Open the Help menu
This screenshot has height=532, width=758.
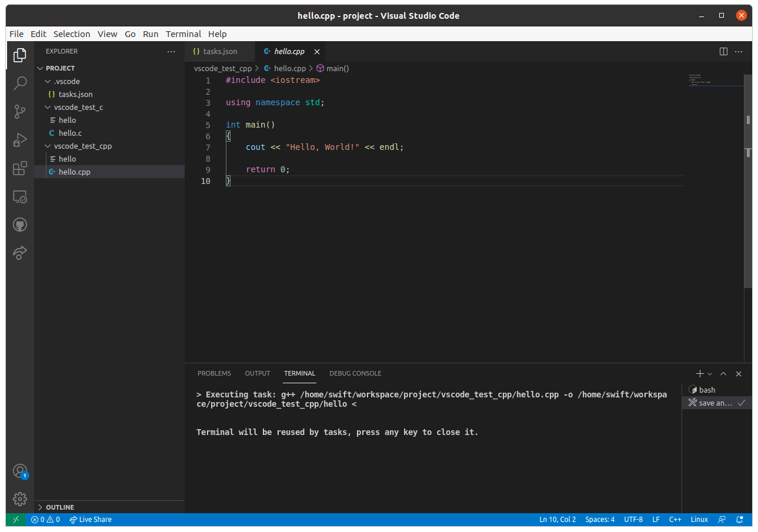pos(218,34)
